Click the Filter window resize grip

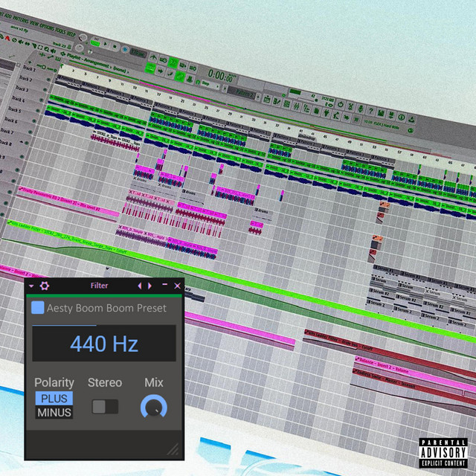173,449
